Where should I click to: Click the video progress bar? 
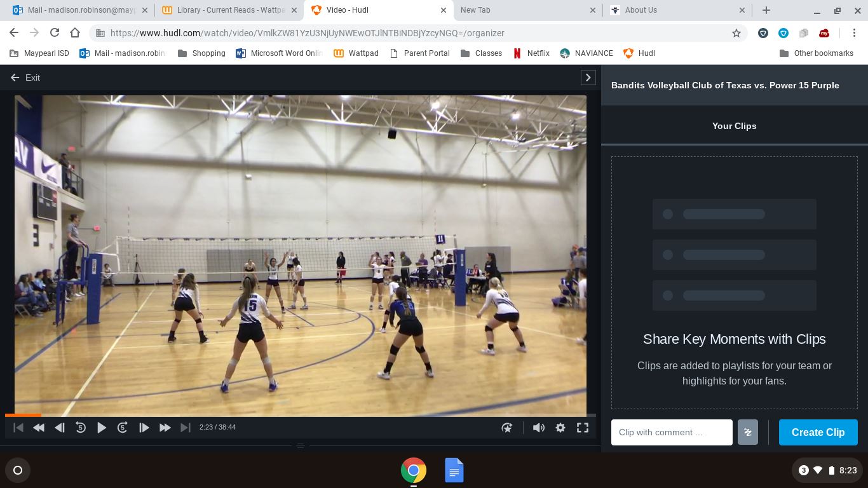(x=299, y=415)
